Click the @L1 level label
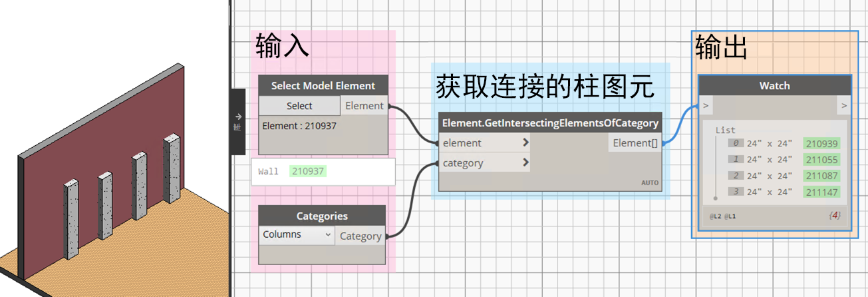Screen dimensions: 868x297 (730, 217)
